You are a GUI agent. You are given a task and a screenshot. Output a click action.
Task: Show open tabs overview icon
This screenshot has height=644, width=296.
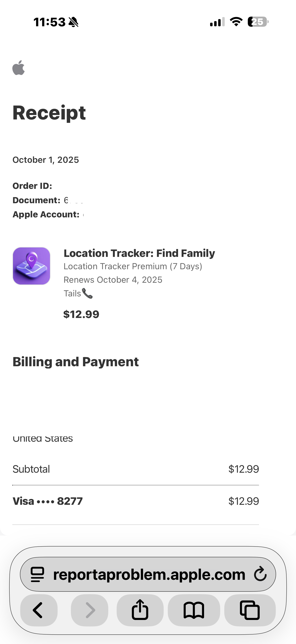coord(250,610)
